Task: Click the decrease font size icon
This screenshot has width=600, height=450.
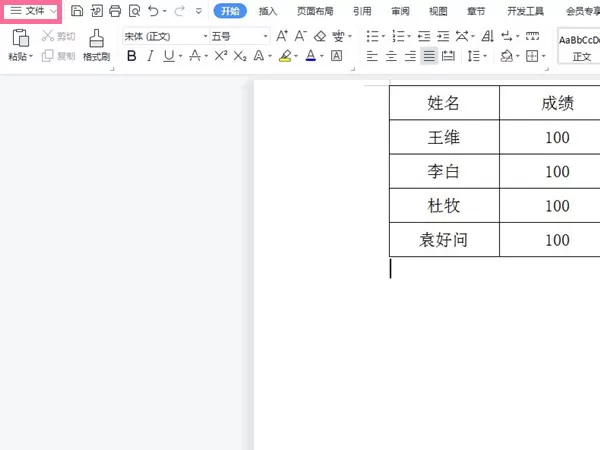Action: (x=300, y=36)
